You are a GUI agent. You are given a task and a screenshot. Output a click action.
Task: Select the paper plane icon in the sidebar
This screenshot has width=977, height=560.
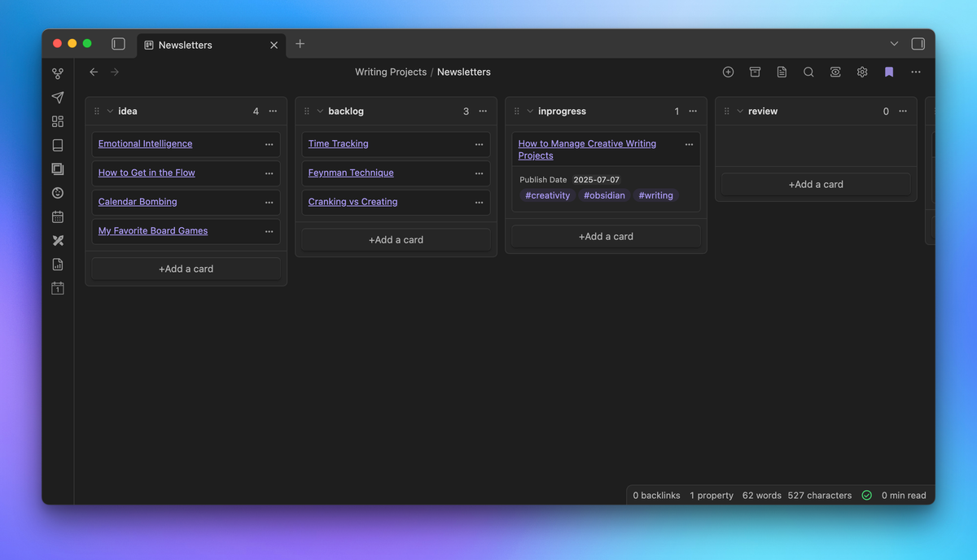pyautogui.click(x=57, y=97)
